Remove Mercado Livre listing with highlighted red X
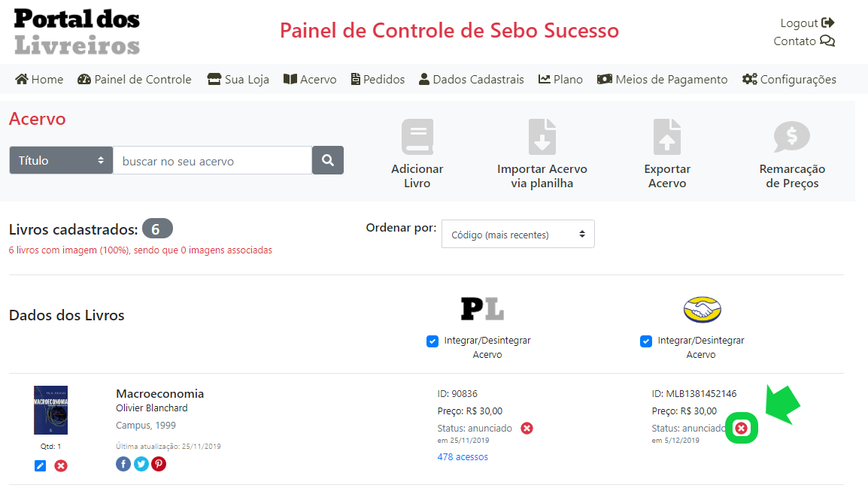868x491 pixels. click(x=741, y=428)
